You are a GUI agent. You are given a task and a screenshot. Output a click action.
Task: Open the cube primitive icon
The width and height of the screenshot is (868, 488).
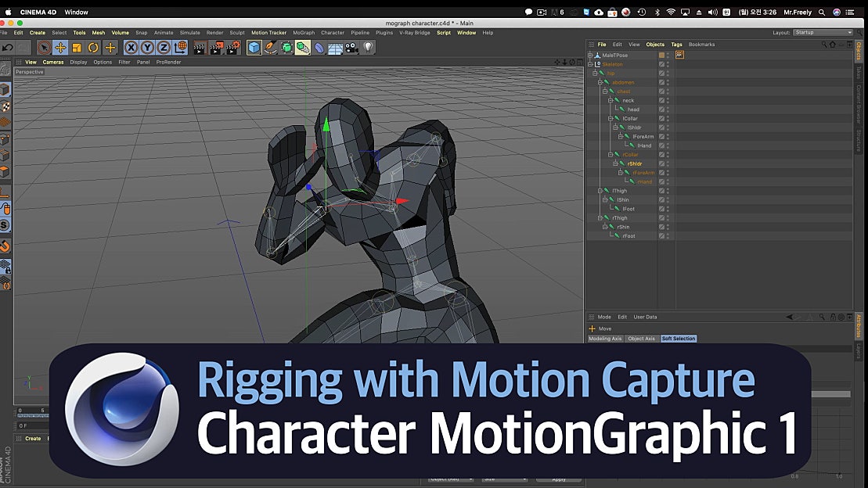(x=254, y=47)
